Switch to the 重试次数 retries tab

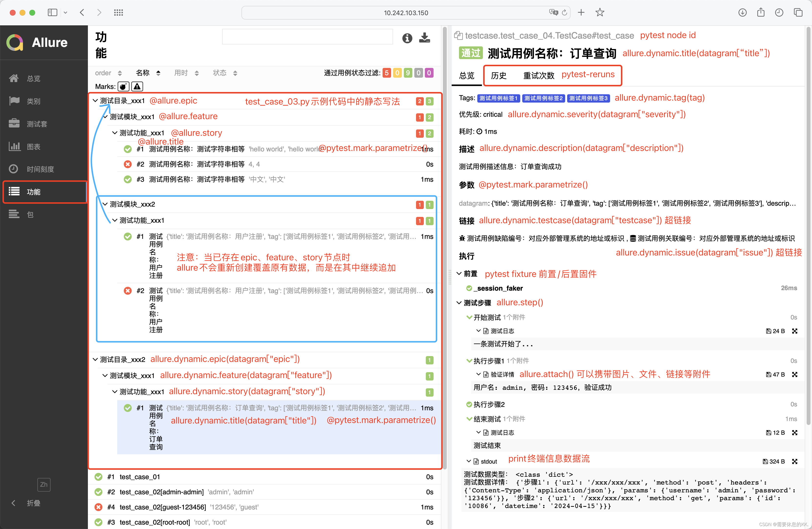coord(539,75)
